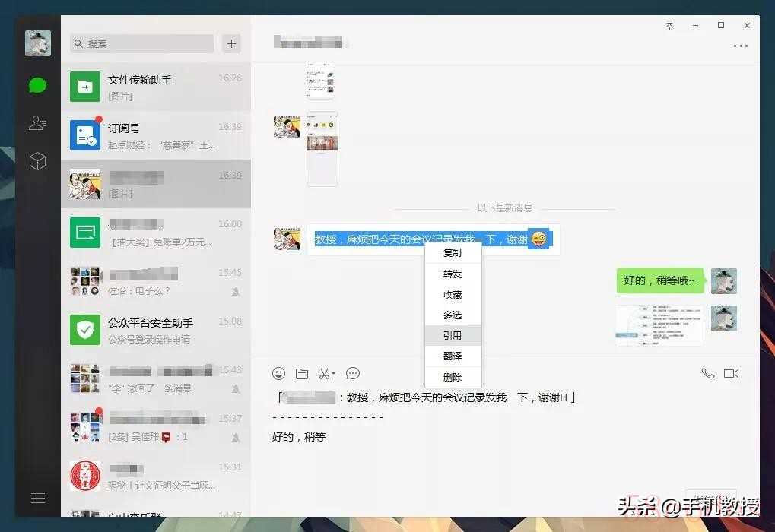775x532 pixels.
Task: Click your avatar beside the 好的，稍等哦~ bubble
Action: pyautogui.click(x=724, y=281)
